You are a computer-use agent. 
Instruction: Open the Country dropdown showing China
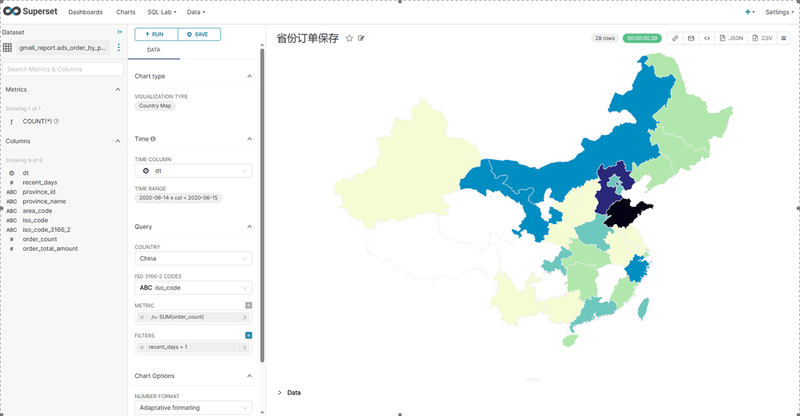193,258
